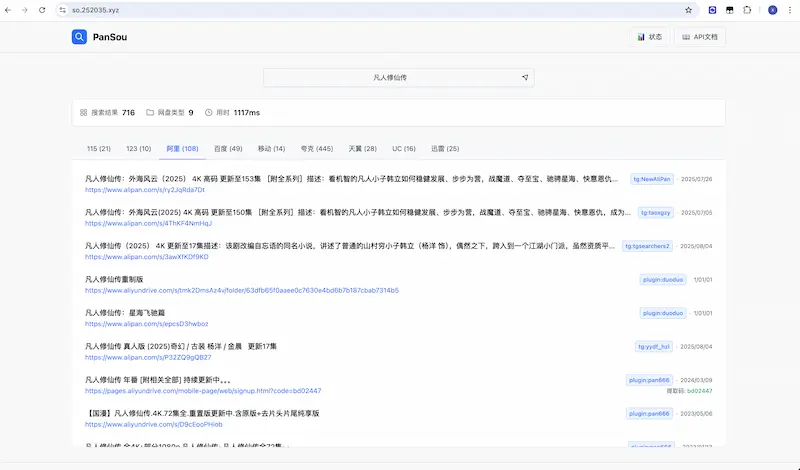Switch to the 夸克 (445) tab
The image size is (800, 470).
point(317,149)
